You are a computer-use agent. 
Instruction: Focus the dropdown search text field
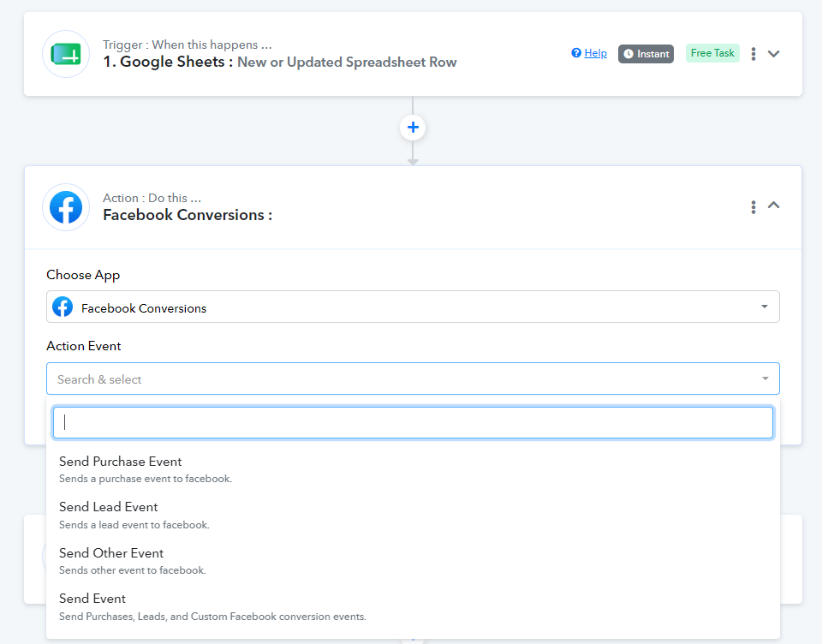pyautogui.click(x=413, y=423)
